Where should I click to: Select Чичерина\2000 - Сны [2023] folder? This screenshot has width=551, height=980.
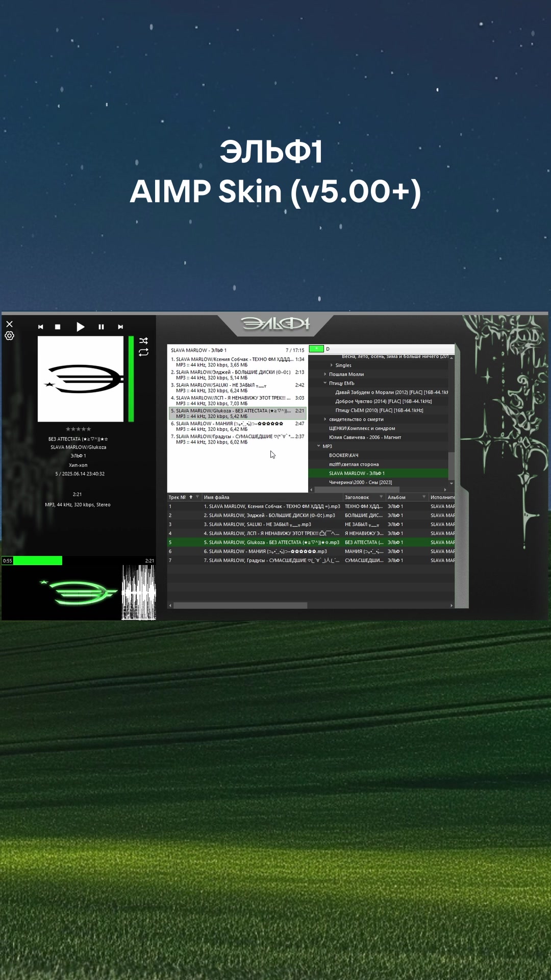point(360,482)
